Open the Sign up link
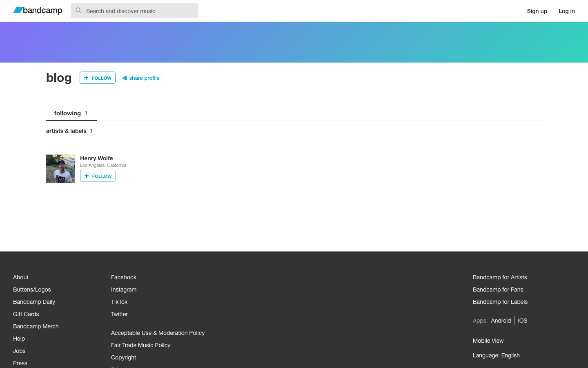This screenshot has width=588, height=368. point(537,11)
